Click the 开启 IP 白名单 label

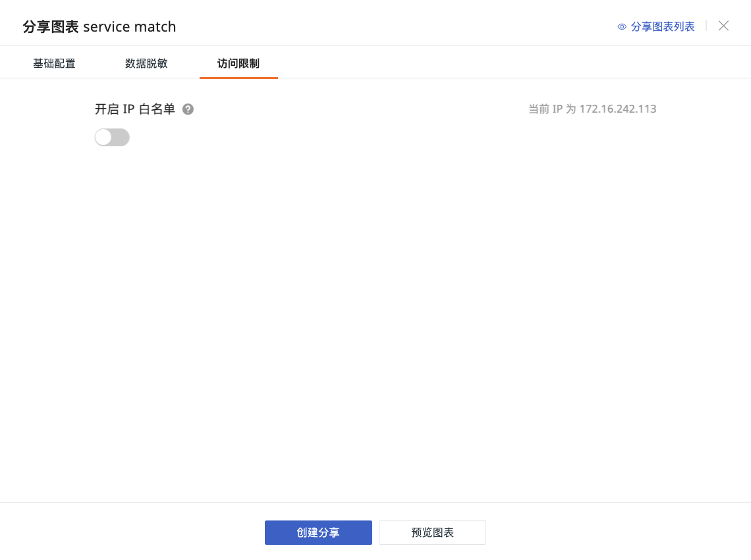coord(135,109)
